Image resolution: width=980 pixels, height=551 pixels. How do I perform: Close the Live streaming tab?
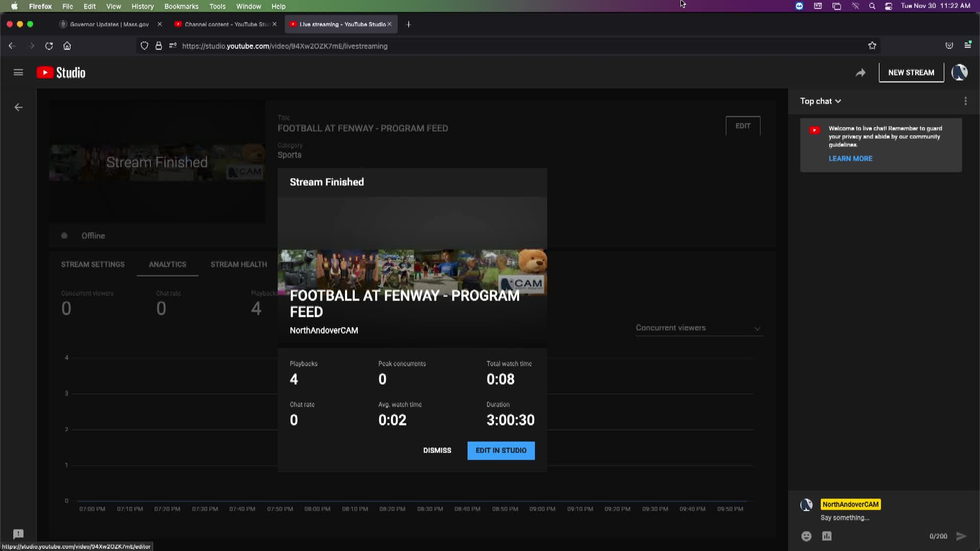pos(389,24)
